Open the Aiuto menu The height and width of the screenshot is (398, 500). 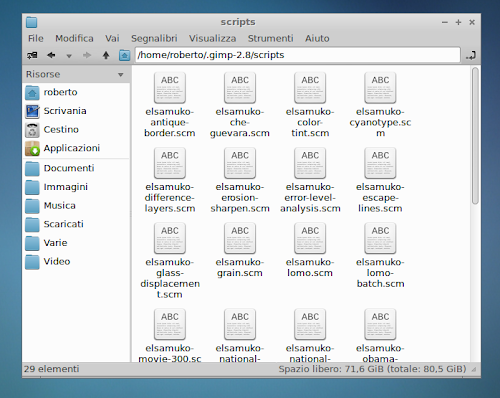[x=317, y=38]
